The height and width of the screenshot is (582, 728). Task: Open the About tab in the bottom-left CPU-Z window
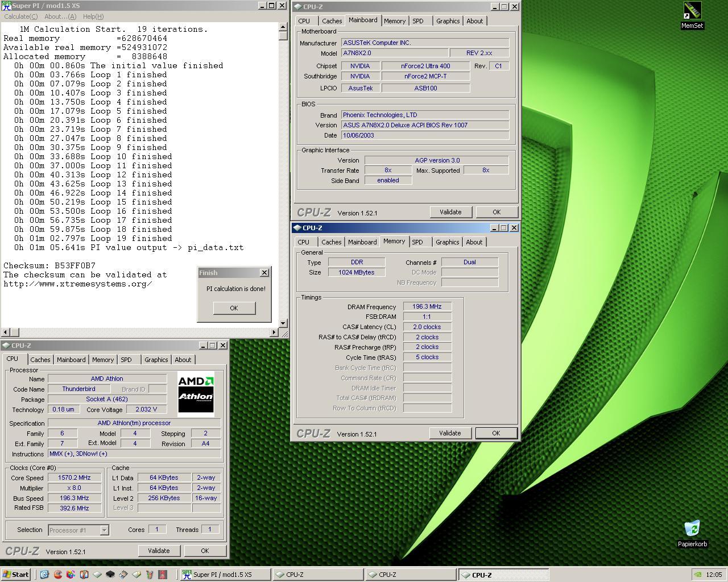[x=183, y=360]
